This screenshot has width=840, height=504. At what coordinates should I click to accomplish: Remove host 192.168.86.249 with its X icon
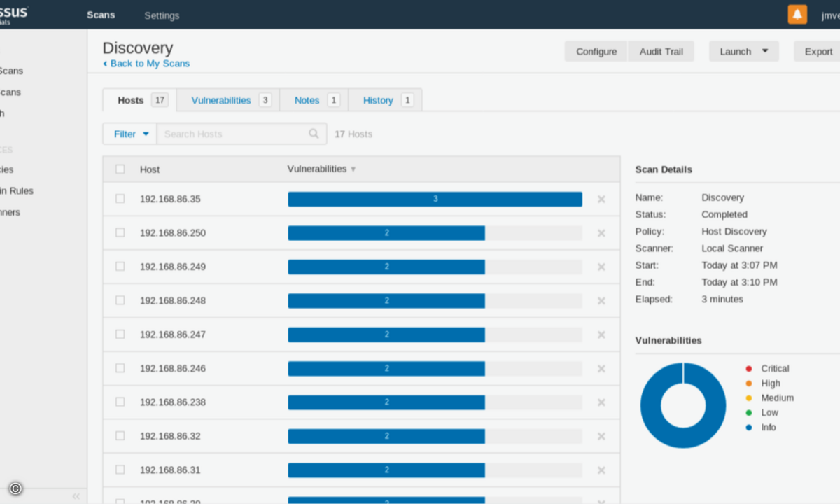coord(601,267)
